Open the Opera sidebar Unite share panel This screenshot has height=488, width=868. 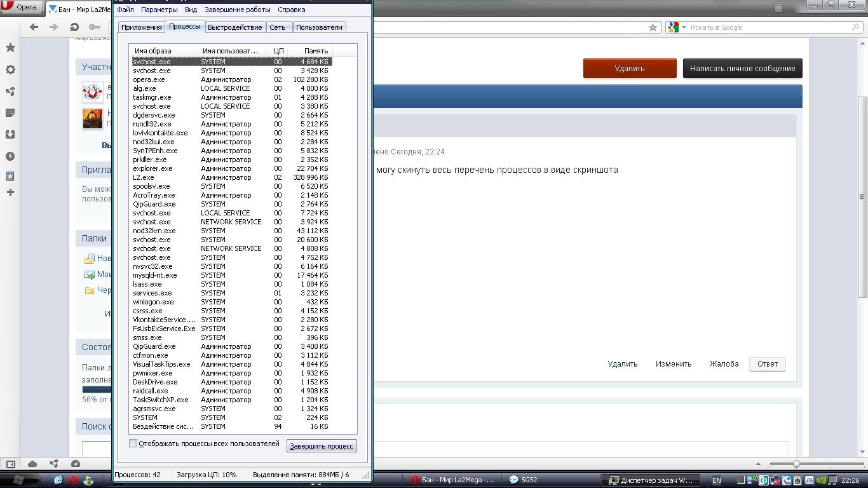pyautogui.click(x=10, y=91)
